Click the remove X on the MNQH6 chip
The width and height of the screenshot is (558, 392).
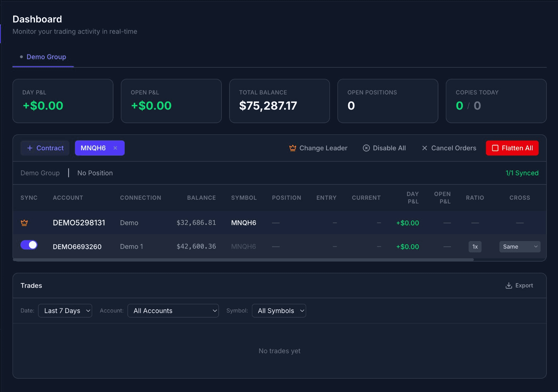[115, 148]
